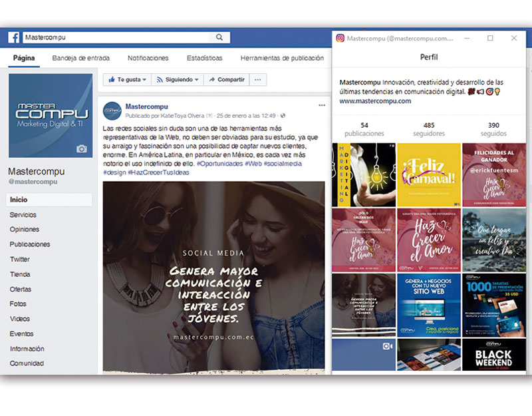
Task: Click the 54 publicaciones count on Instagram
Action: [x=364, y=129]
